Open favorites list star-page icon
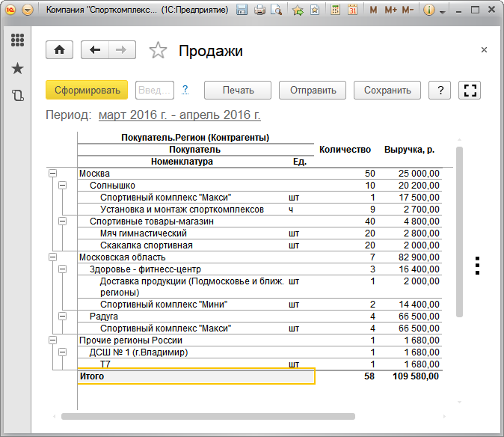The height and width of the screenshot is (437, 504). (x=315, y=10)
